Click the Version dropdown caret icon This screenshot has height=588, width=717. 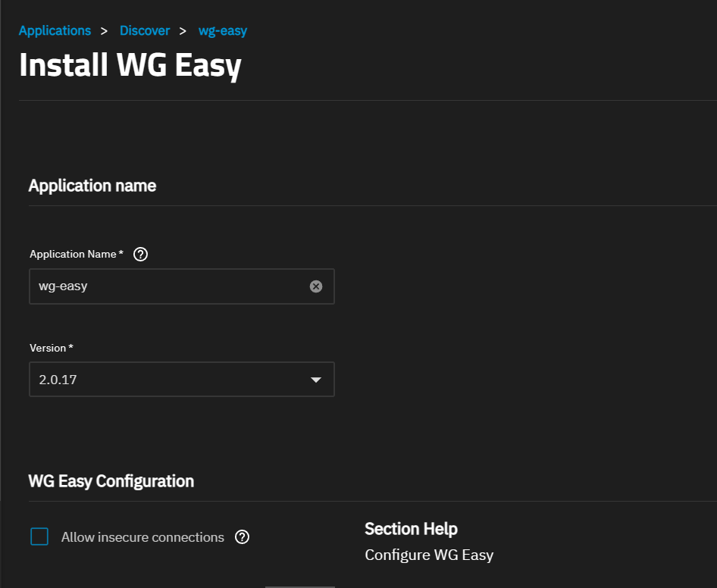(x=316, y=379)
